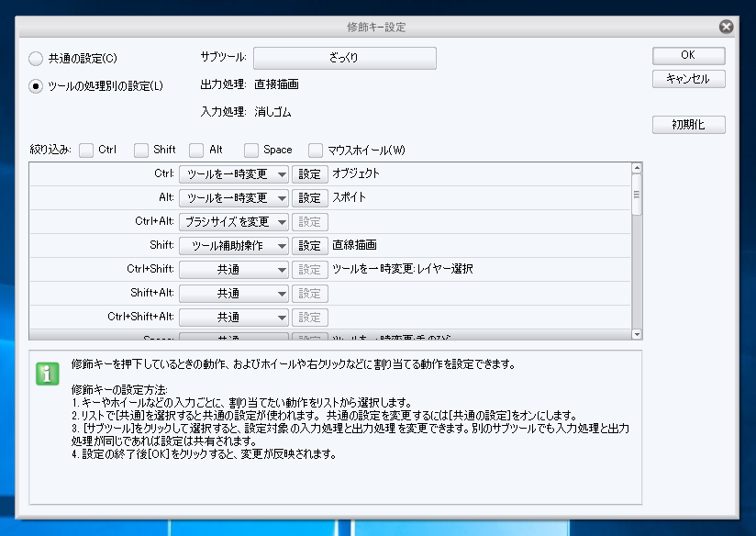Screen dimensions: 756x536
Task: Click the 直接描画 output process value
Action: point(277,84)
